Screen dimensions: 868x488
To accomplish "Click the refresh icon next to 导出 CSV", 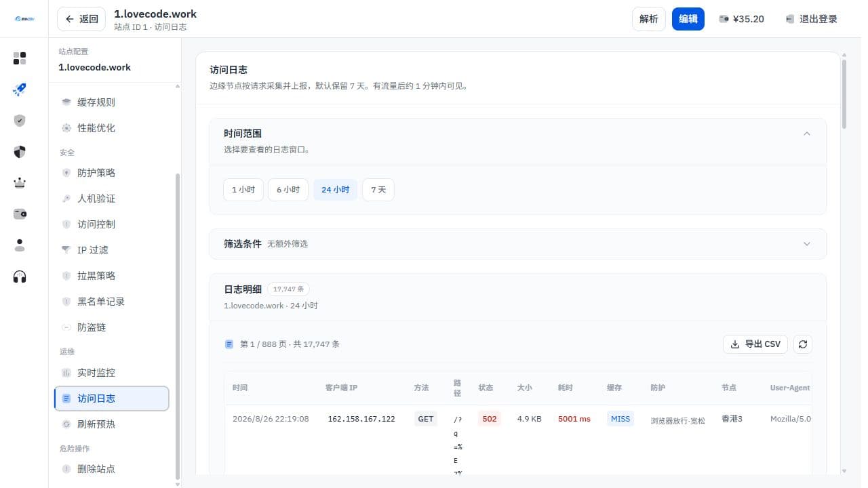I will click(x=803, y=344).
